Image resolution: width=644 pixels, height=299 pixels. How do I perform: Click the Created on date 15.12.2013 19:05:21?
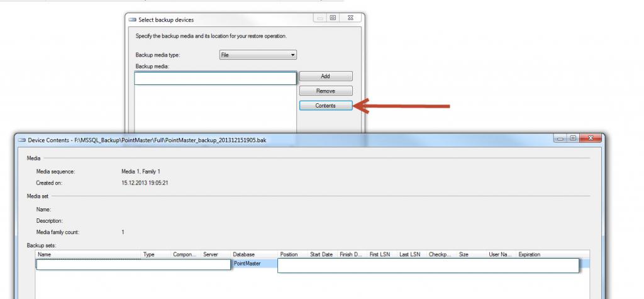[145, 183]
